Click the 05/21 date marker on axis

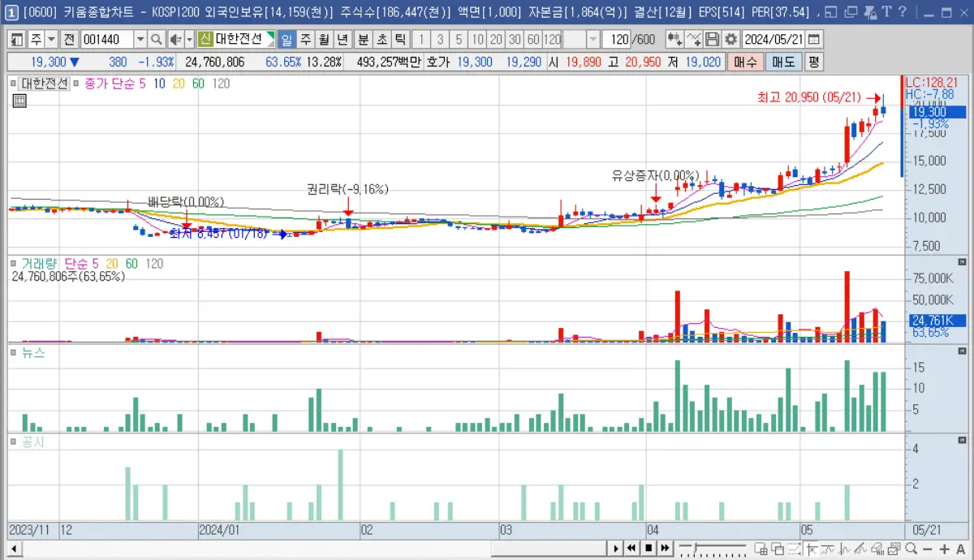(x=926, y=529)
